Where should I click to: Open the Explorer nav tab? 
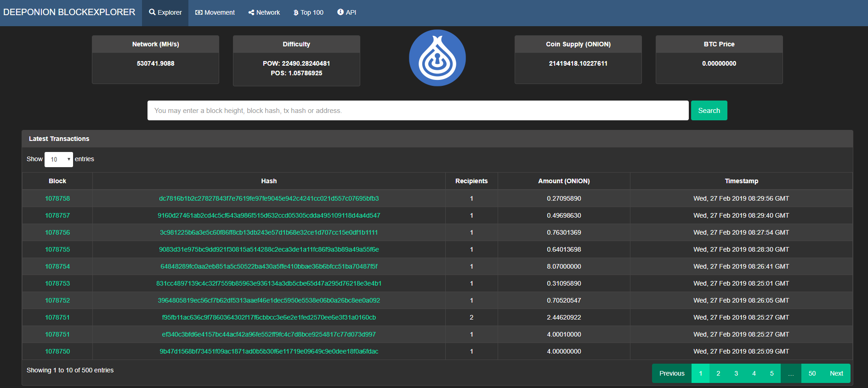pyautogui.click(x=165, y=12)
